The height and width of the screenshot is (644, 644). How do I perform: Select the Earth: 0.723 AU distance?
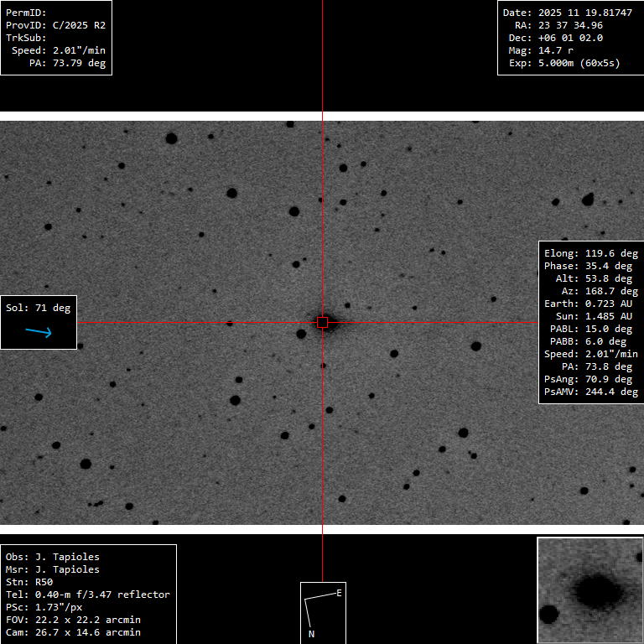(588, 304)
